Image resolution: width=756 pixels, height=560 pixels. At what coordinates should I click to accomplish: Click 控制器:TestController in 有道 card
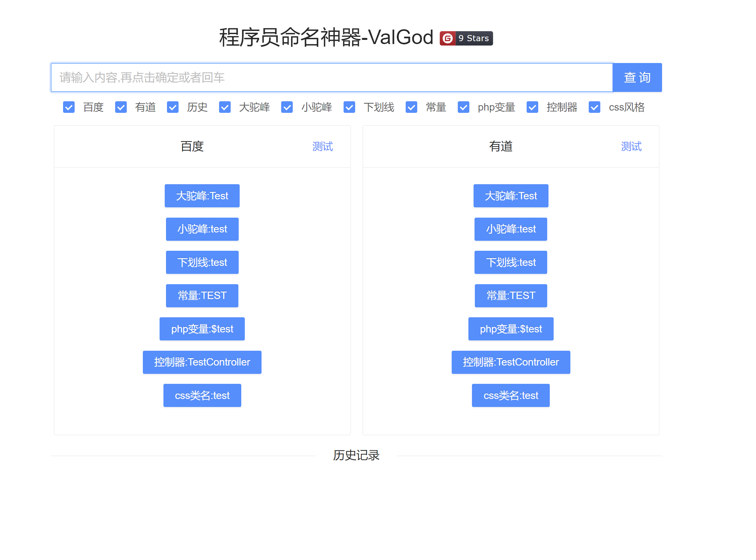[511, 362]
